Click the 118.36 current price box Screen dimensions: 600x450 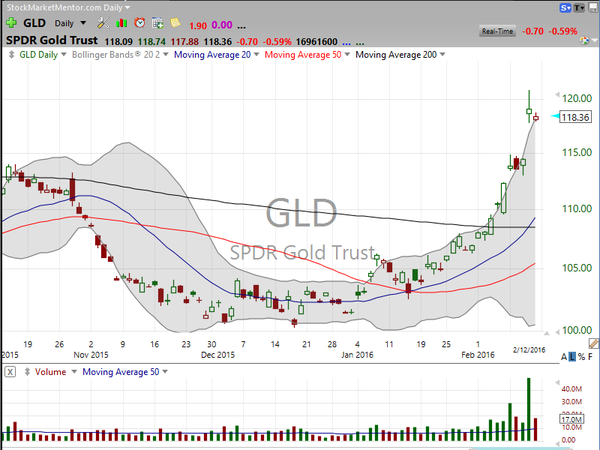click(x=575, y=117)
